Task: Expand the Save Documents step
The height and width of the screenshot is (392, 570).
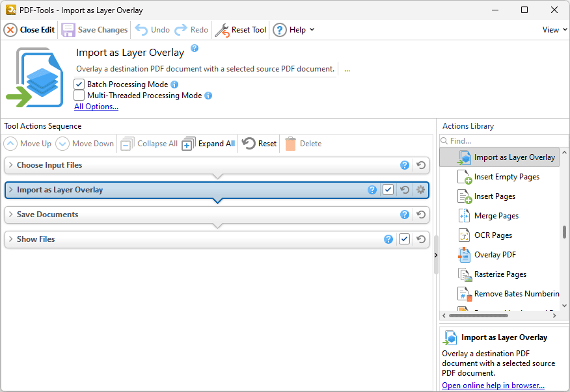Action: pyautogui.click(x=11, y=215)
